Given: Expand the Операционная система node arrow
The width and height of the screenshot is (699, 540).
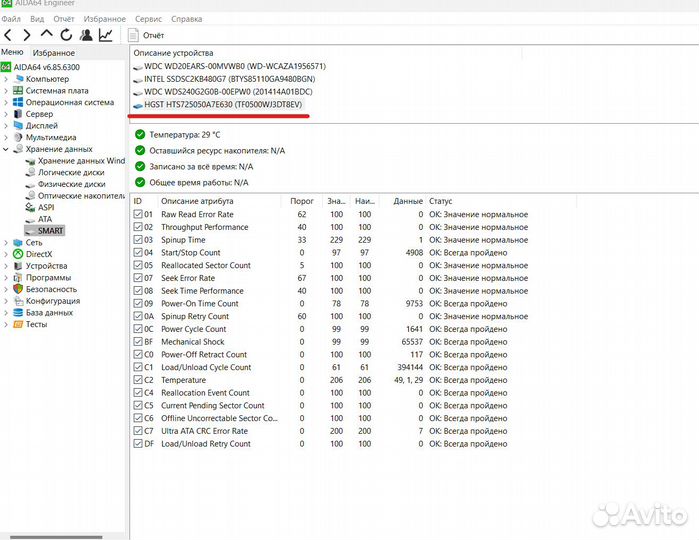Looking at the screenshot, I should point(6,102).
